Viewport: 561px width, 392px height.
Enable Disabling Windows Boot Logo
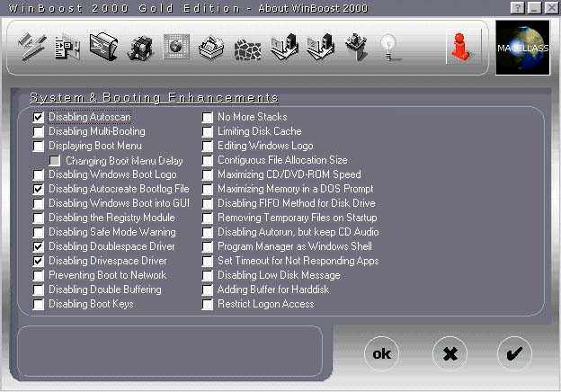point(39,175)
